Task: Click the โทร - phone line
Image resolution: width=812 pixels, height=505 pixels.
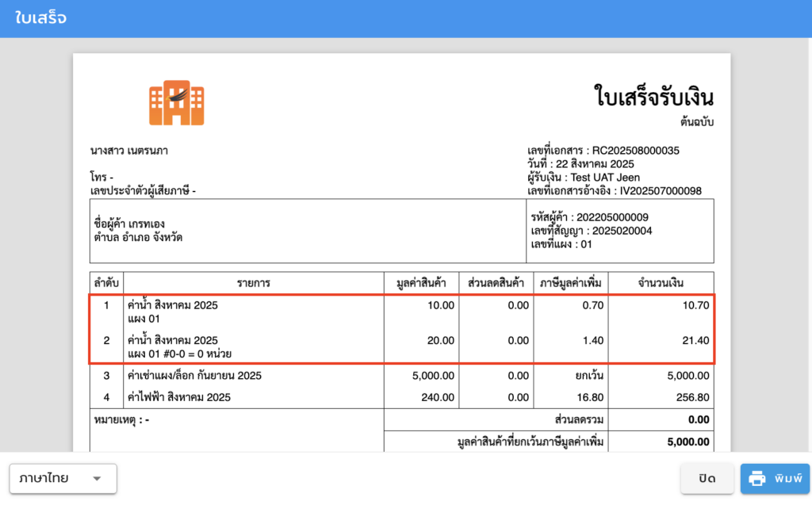Action: [x=101, y=178]
